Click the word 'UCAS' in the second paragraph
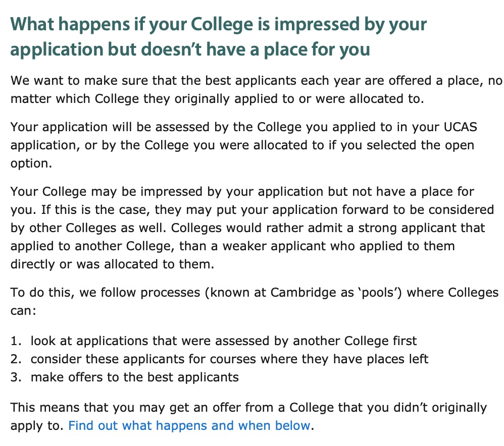Viewport: 504px width, 446px height. (460, 127)
